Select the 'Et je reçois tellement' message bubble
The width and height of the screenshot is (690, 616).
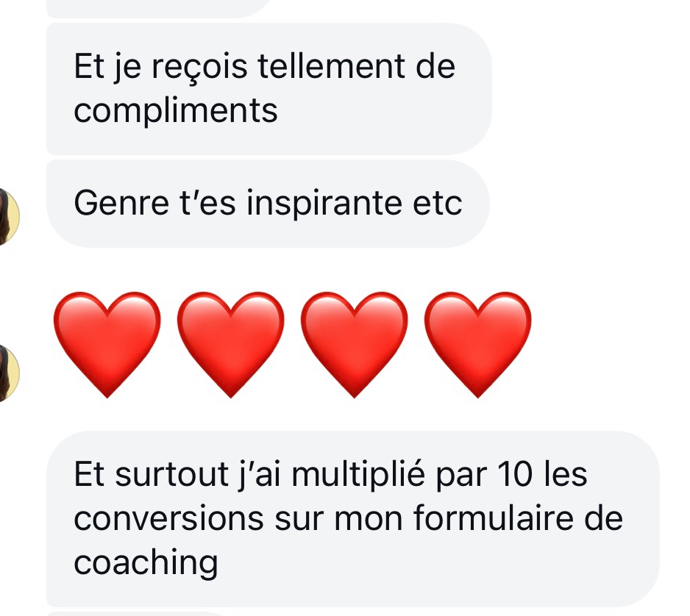(x=269, y=88)
